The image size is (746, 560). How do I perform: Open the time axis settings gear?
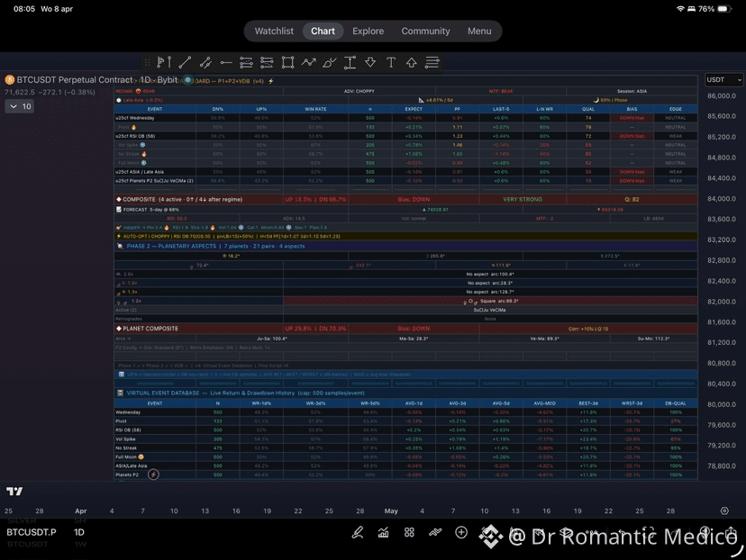(x=724, y=511)
